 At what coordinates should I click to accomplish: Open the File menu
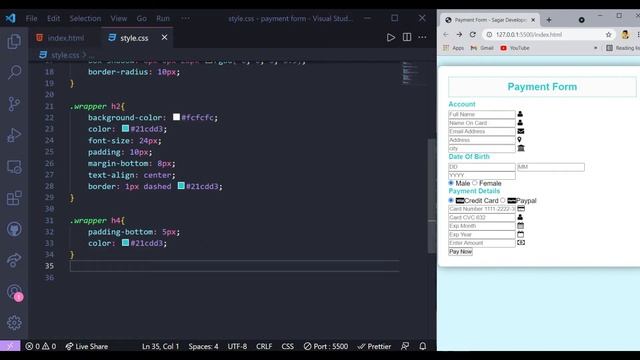click(x=31, y=18)
